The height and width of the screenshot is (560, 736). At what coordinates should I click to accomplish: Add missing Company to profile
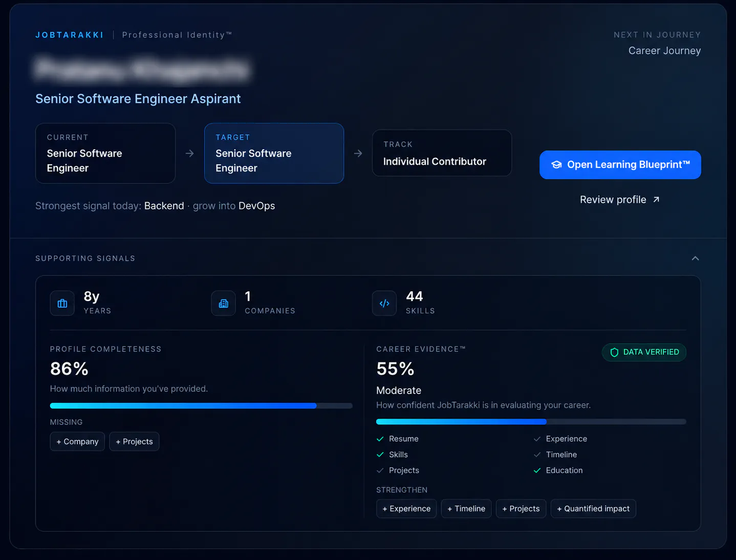point(77,442)
